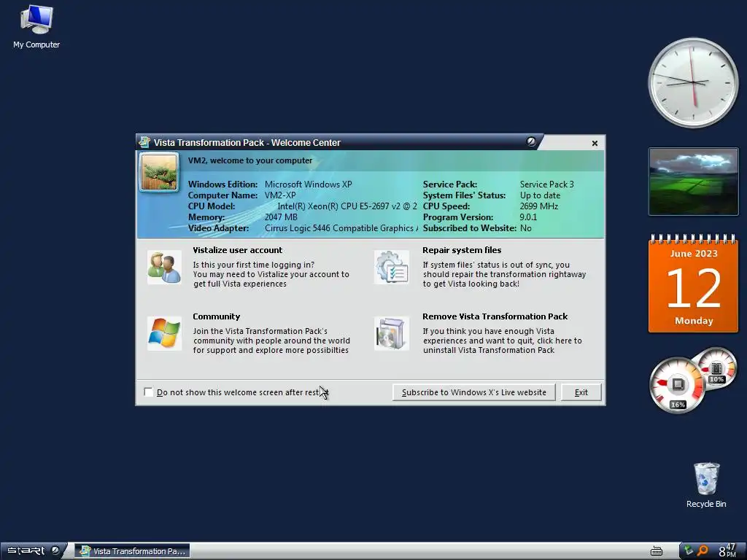Click the Welcome Center title bar app icon
The width and height of the screenshot is (747, 560).
[144, 142]
